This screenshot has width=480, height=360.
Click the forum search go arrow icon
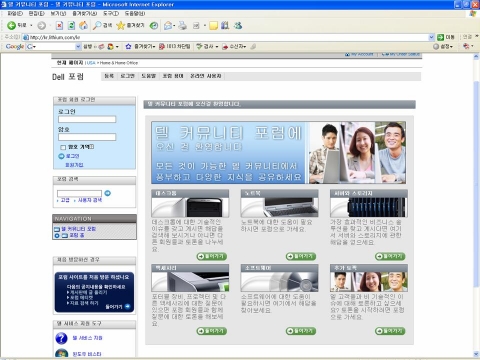pos(107,193)
